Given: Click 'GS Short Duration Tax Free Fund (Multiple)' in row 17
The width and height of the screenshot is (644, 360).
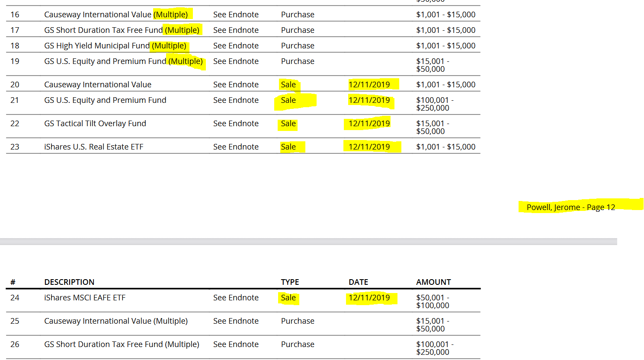Looking at the screenshot, I should (122, 30).
